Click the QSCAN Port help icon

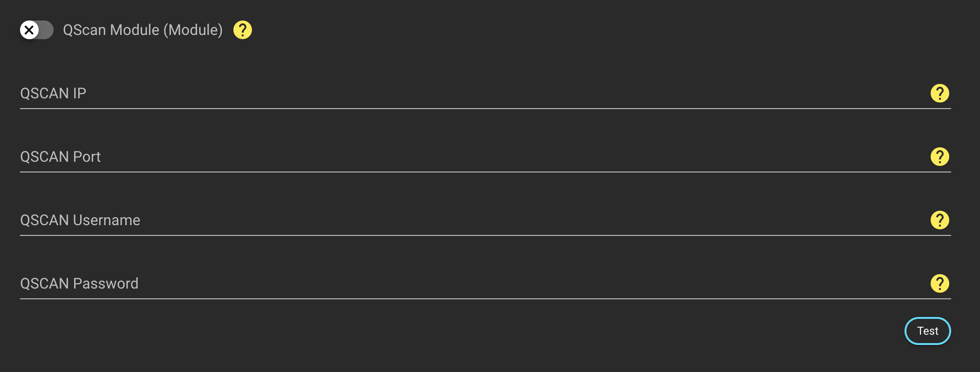(939, 157)
